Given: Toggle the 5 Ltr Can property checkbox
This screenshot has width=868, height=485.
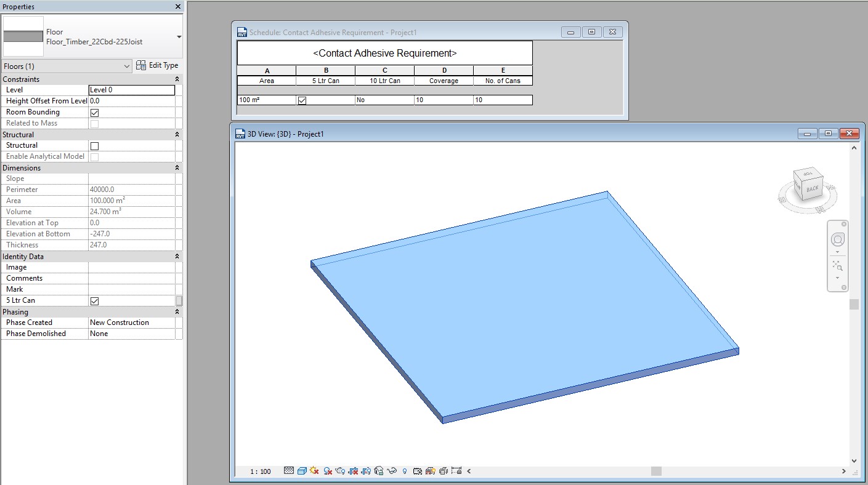Looking at the screenshot, I should tap(93, 300).
